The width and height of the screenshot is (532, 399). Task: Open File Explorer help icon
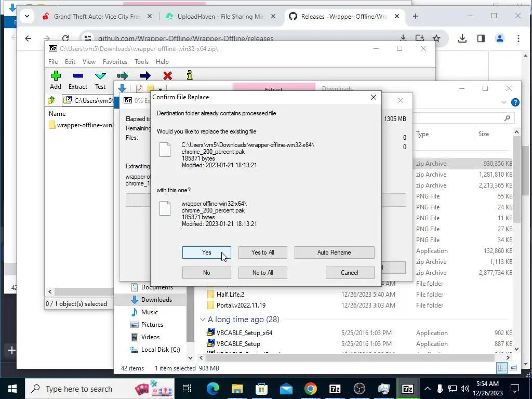click(515, 102)
